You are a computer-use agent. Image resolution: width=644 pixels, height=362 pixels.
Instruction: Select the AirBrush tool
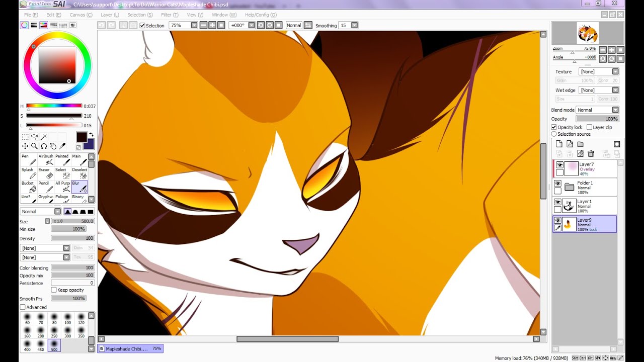46,159
